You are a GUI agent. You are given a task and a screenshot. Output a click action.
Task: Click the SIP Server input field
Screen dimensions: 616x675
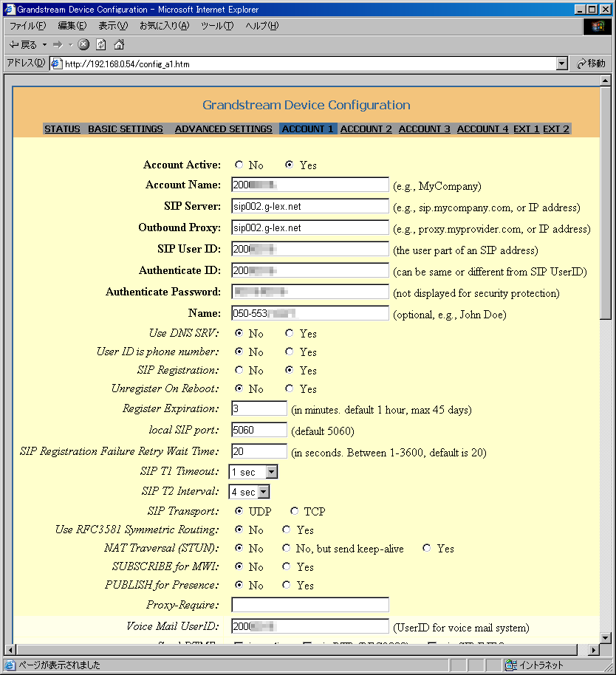[309, 206]
